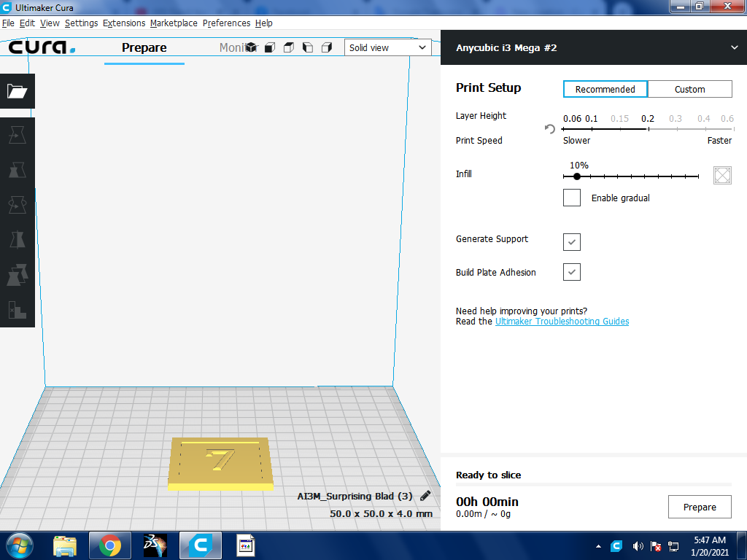Select the yellow model on build plate
Image resolution: width=747 pixels, height=560 pixels.
pyautogui.click(x=220, y=463)
